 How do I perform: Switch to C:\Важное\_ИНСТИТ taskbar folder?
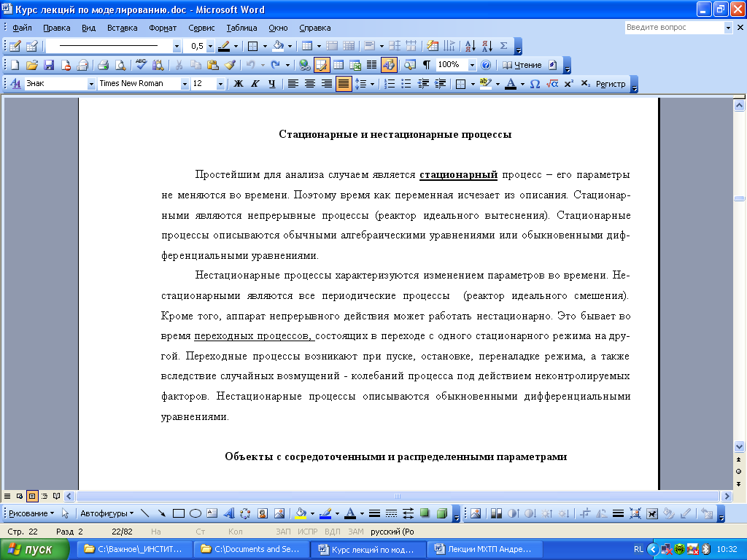click(x=135, y=550)
